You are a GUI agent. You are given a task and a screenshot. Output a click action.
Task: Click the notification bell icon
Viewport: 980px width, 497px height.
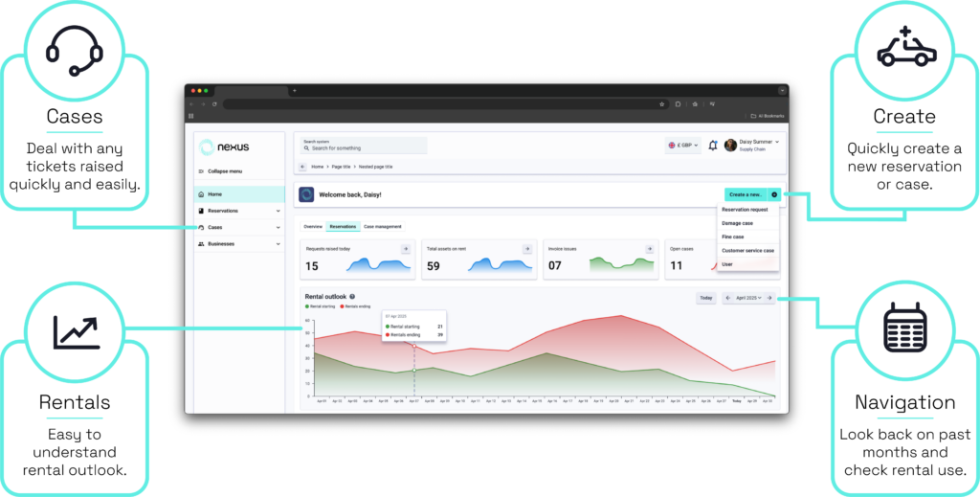coord(712,146)
